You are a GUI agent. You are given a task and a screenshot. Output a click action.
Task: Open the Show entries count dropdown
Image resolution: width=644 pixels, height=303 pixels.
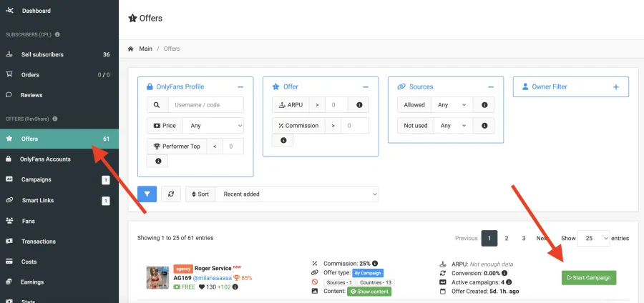593,238
